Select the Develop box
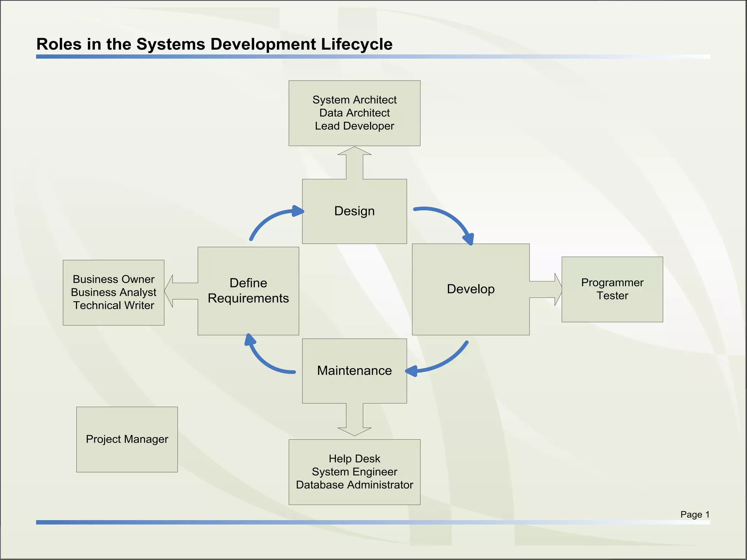The height and width of the screenshot is (560, 747). 471,289
